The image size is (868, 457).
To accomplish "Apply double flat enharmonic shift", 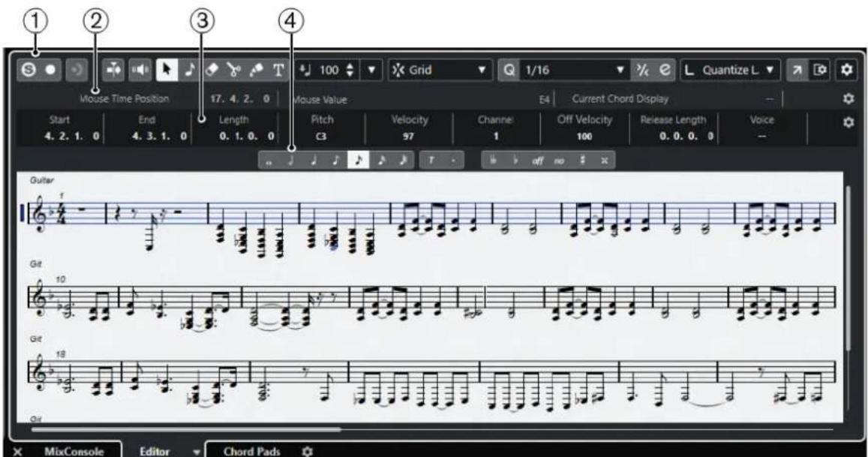I will [493, 161].
